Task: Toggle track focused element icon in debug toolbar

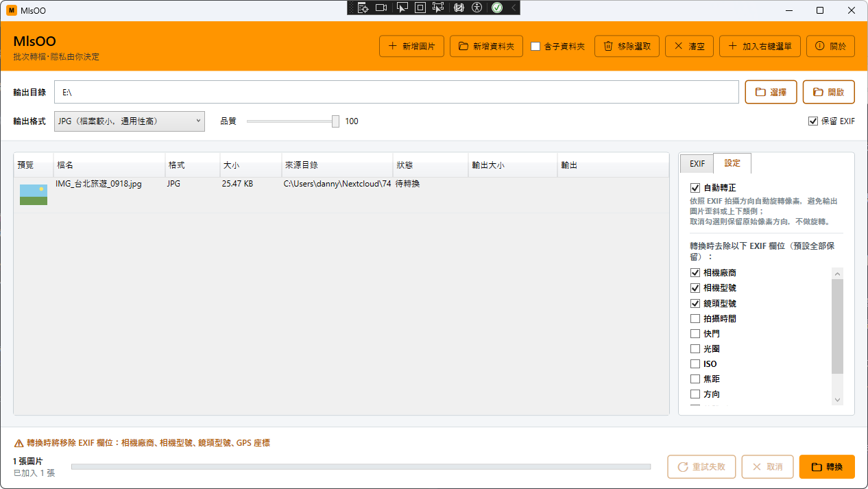Action: [438, 8]
